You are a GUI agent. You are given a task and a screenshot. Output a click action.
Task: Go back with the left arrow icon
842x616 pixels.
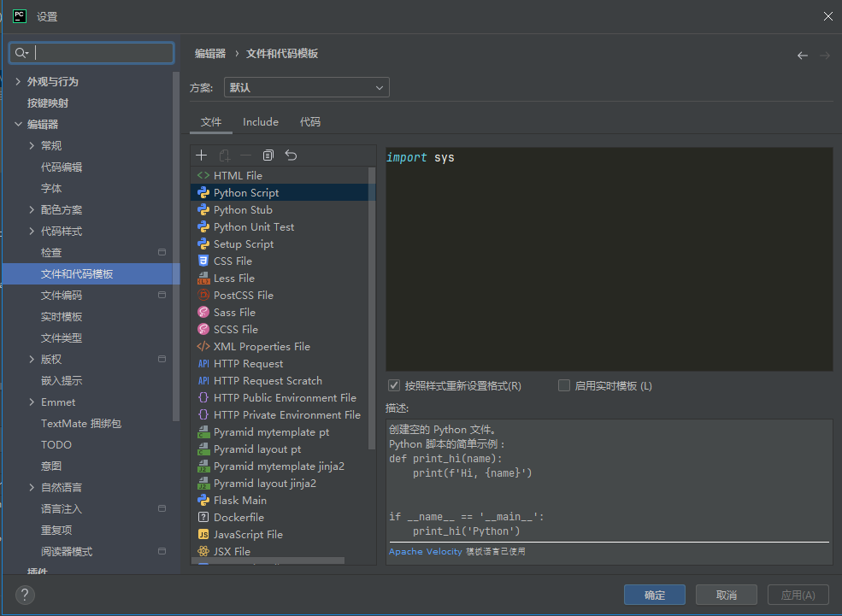803,56
